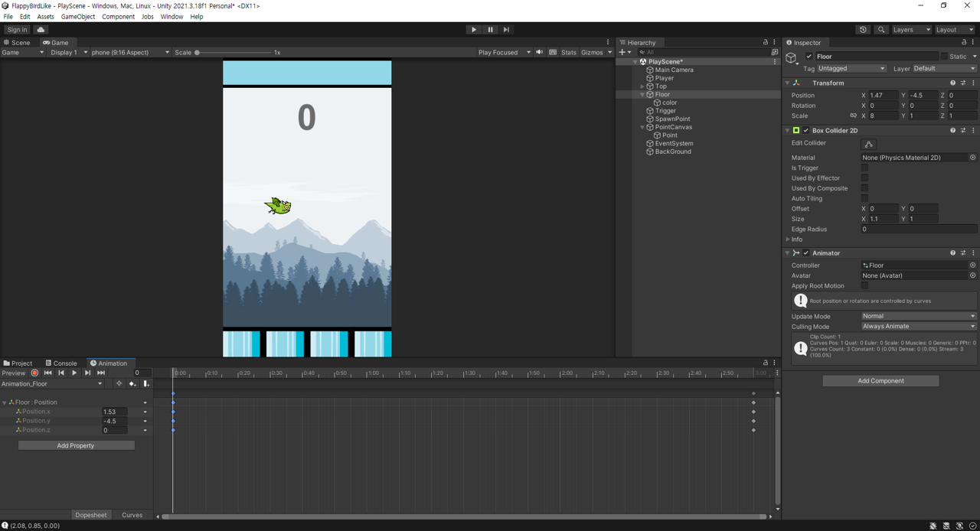The width and height of the screenshot is (980, 531).
Task: Start Play mode with the toolbar Play button
Action: [474, 30]
